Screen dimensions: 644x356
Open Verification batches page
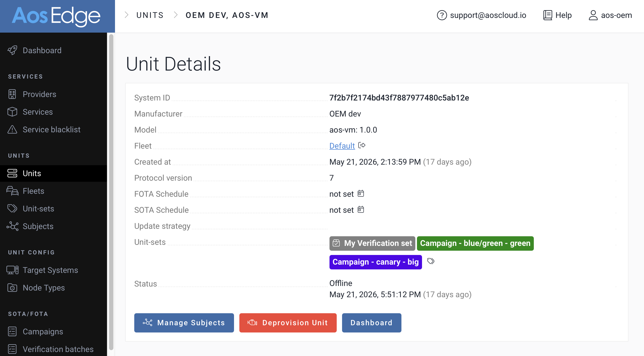[58, 349]
